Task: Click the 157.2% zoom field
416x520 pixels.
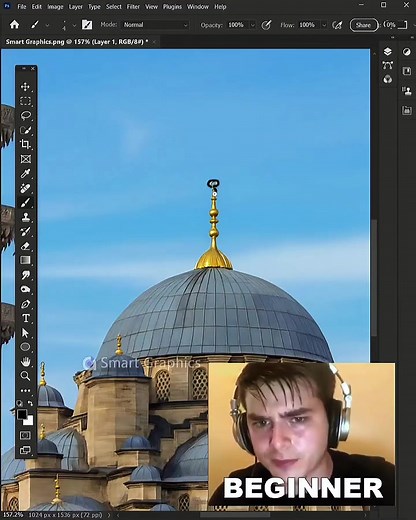Action: point(13,515)
